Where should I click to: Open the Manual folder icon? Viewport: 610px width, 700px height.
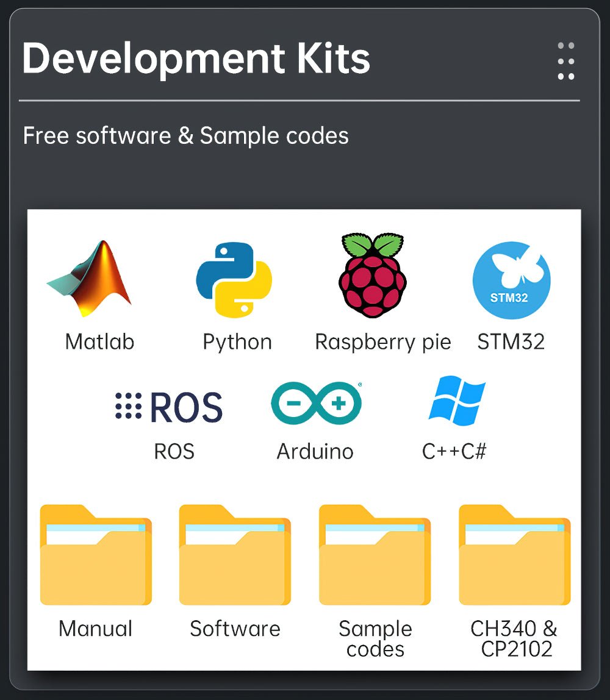pyautogui.click(x=96, y=555)
